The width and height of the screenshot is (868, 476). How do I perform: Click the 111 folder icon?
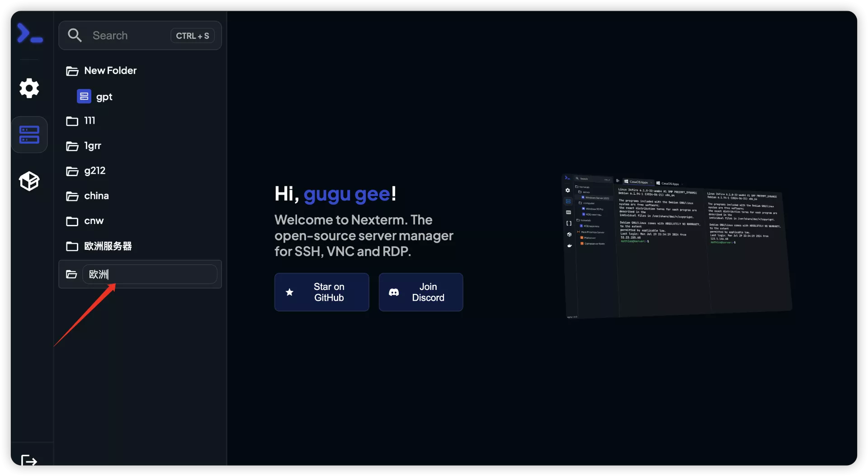click(72, 121)
